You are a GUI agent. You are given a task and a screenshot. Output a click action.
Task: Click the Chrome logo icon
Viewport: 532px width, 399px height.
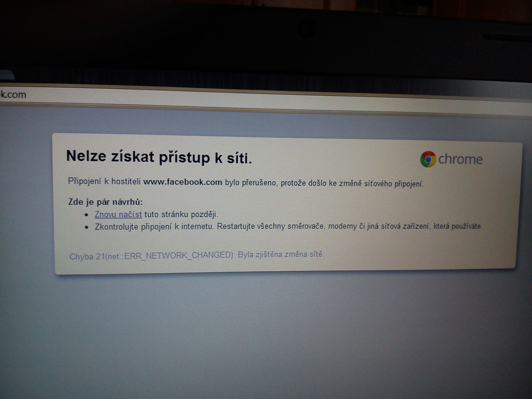428,159
